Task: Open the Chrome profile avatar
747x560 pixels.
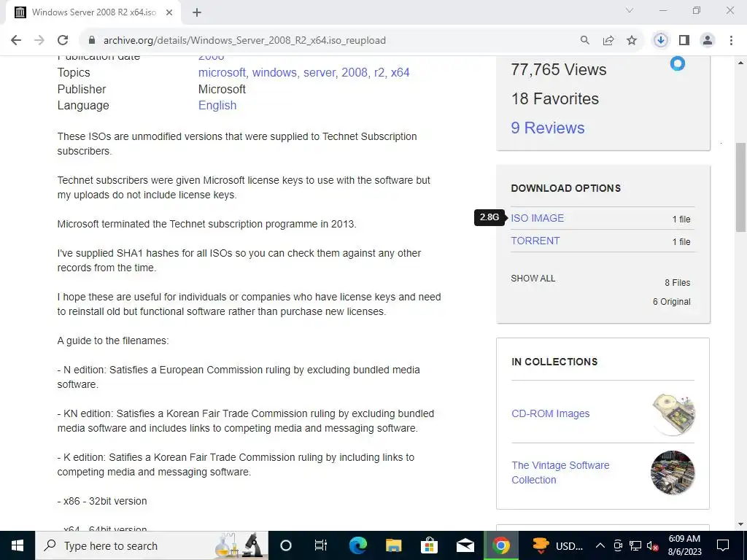Action: (708, 40)
